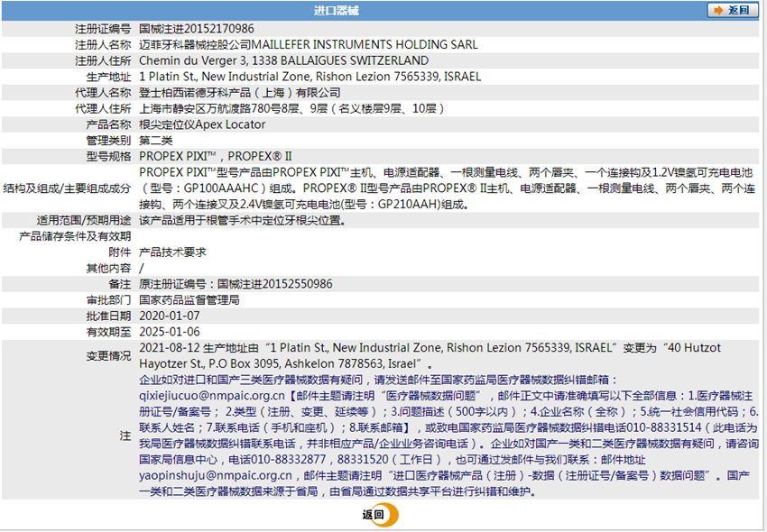Click the 结构及组成/主要组成成分 label

coord(67,188)
